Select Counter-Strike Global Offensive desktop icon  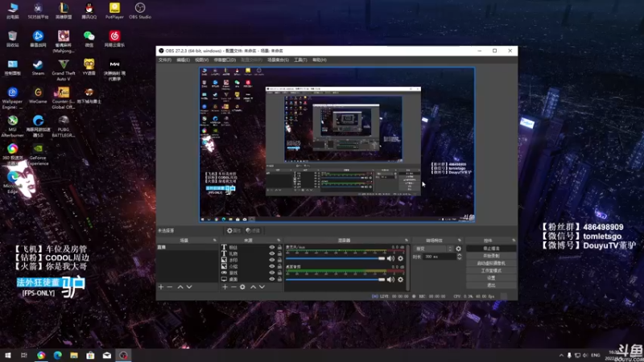point(64,98)
